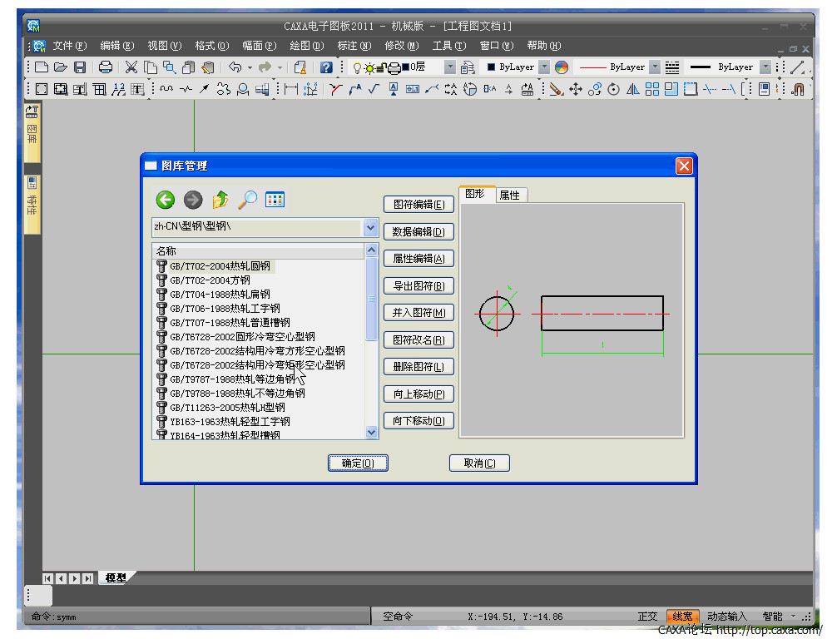Open the 文件(F) menu
This screenshot has width=837, height=644.
(x=69, y=46)
